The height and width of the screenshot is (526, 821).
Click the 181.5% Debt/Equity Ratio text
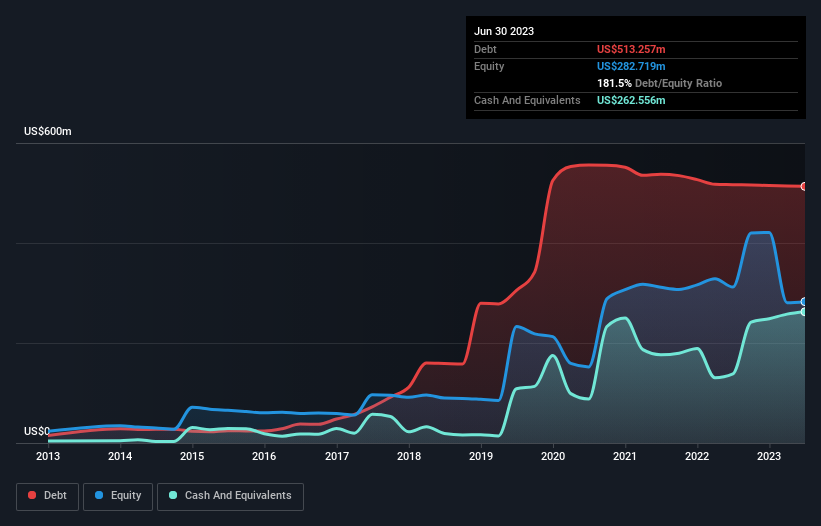(x=659, y=83)
